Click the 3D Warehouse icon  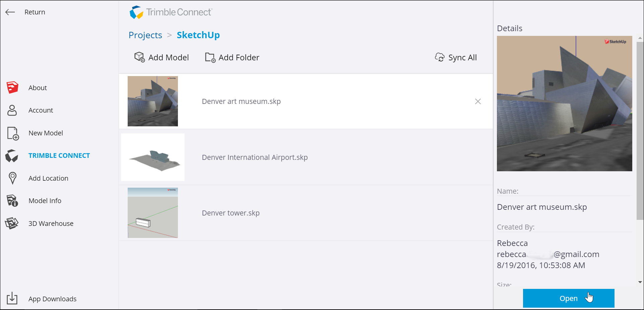[x=12, y=224]
